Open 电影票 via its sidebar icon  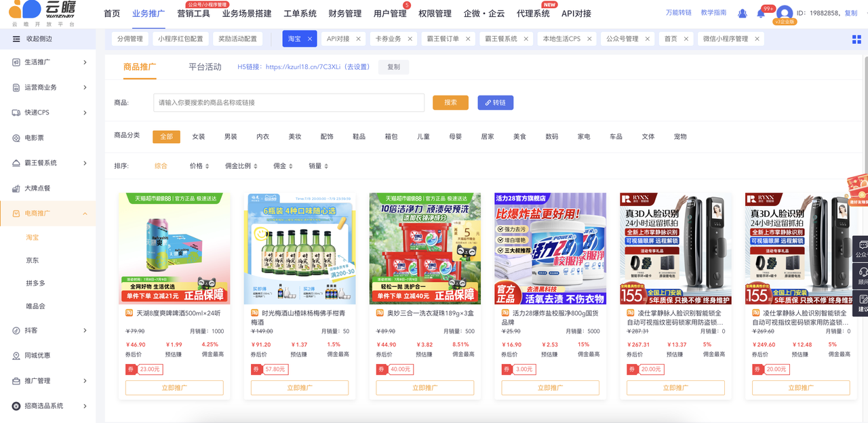pyautogui.click(x=16, y=138)
